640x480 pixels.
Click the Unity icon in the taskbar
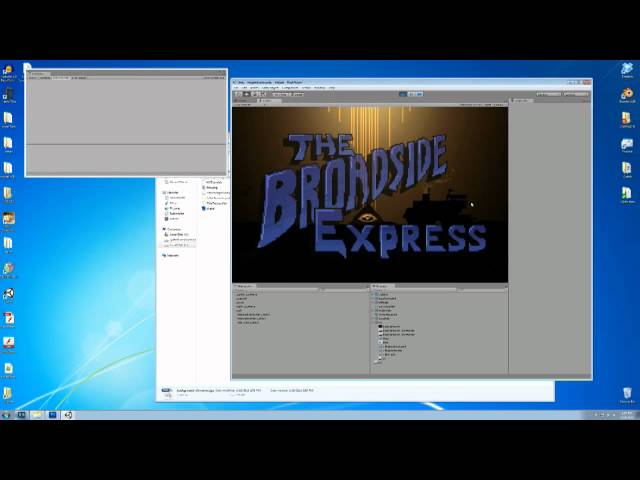68,415
